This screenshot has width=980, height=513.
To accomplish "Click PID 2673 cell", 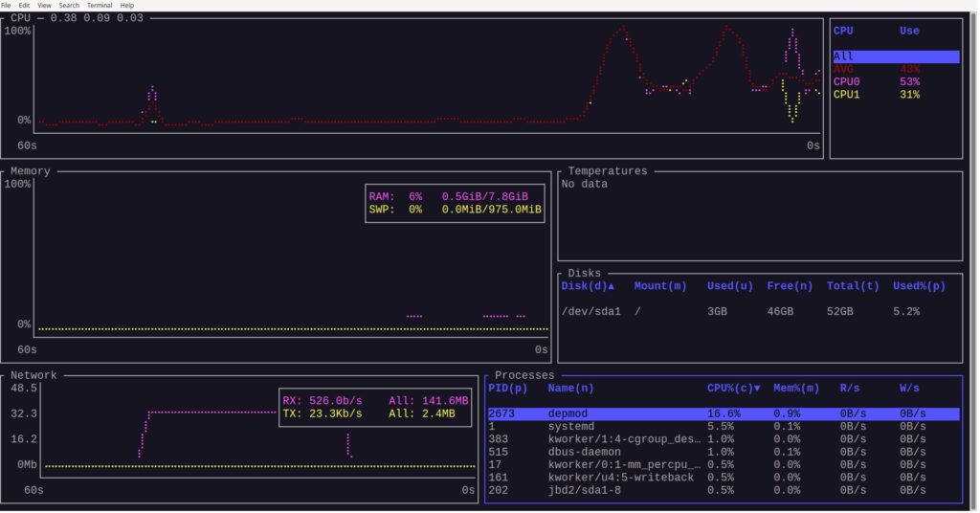I will click(x=501, y=414).
